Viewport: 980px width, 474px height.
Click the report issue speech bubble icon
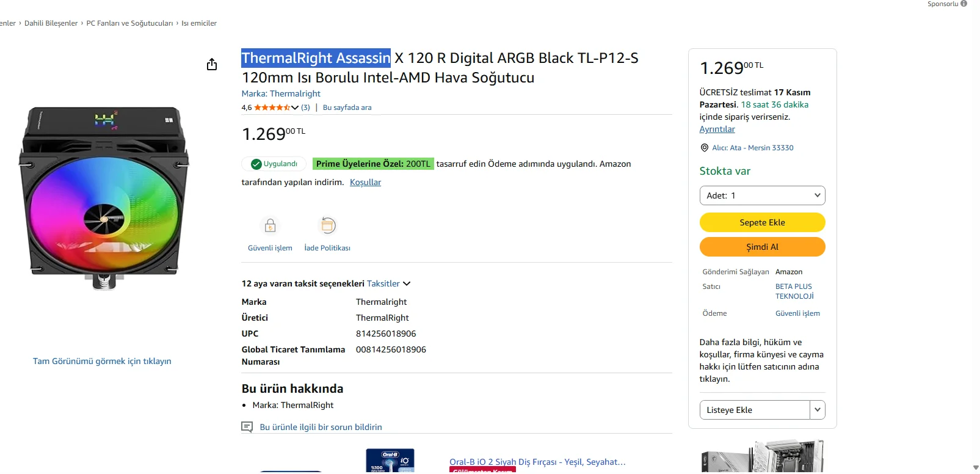coord(247,427)
